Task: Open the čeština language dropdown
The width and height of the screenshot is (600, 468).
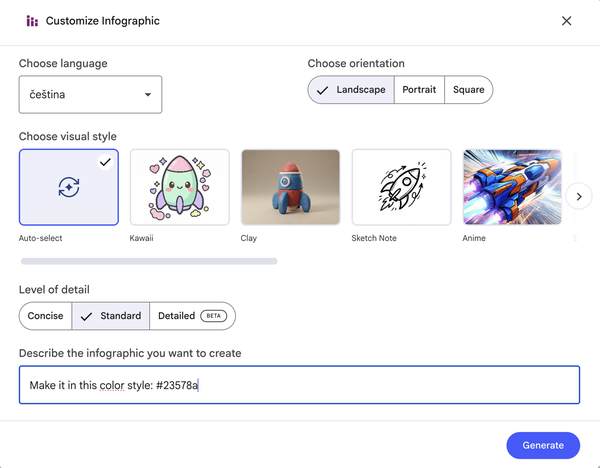Action: [90, 95]
